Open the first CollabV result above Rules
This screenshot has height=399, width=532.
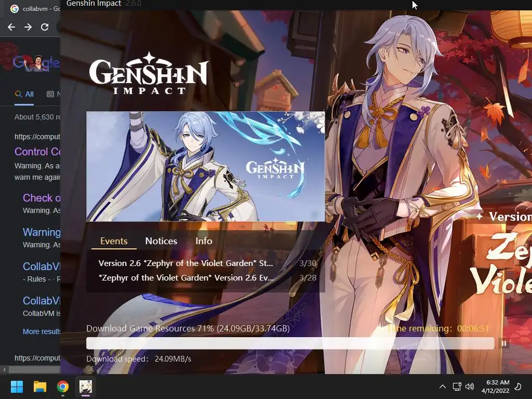(42, 267)
